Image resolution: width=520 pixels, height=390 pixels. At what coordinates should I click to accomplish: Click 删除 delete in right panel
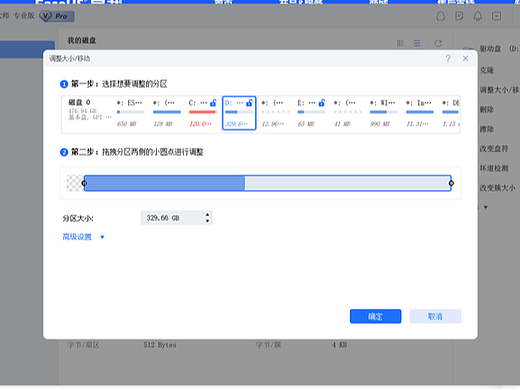pyautogui.click(x=487, y=110)
